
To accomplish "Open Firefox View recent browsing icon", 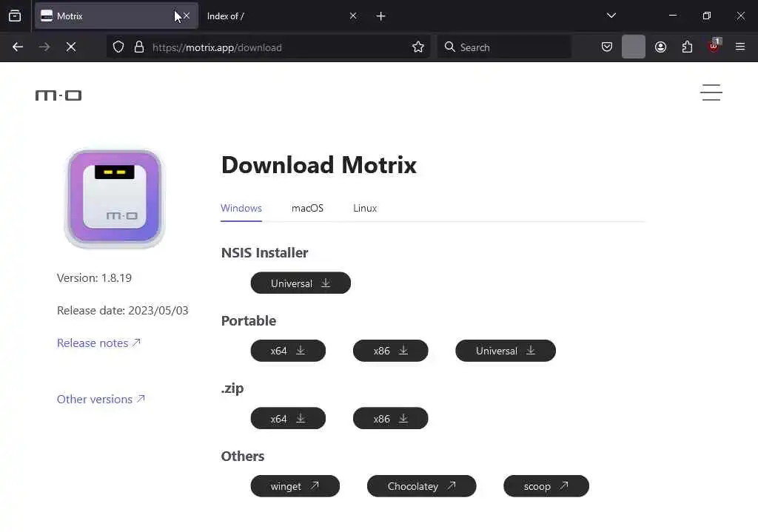I will [15, 16].
